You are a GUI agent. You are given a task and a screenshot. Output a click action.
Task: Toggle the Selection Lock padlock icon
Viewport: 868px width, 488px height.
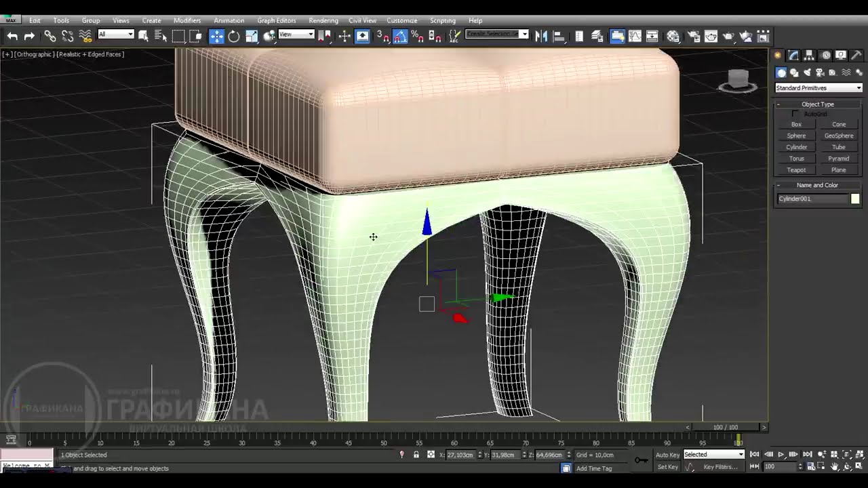tap(416, 455)
